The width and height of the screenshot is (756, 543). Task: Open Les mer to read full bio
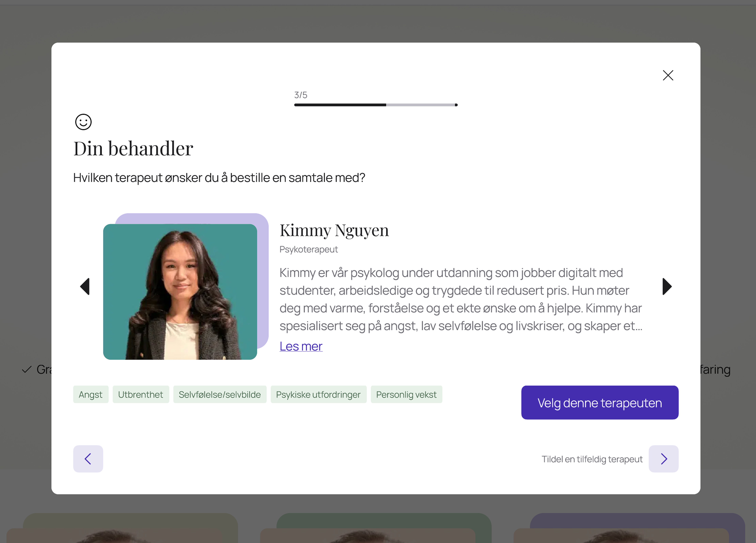301,346
